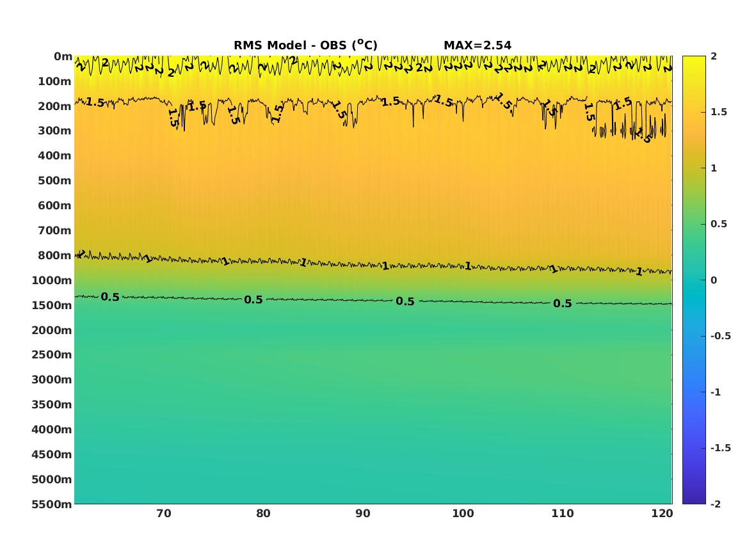Pick the colorbar tick label '-1.5'

[720, 448]
